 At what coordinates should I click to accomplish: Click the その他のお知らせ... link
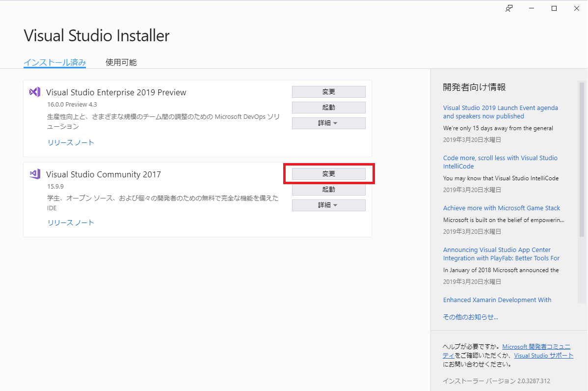coord(470,317)
